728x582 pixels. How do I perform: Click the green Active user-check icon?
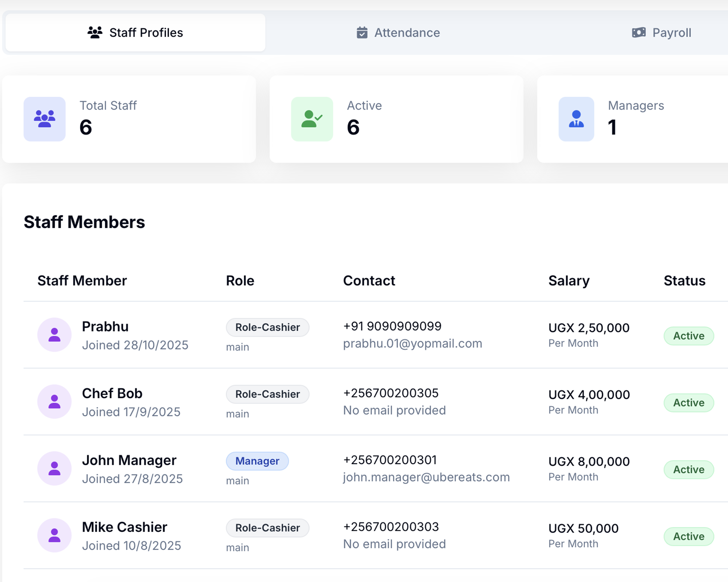tap(312, 119)
